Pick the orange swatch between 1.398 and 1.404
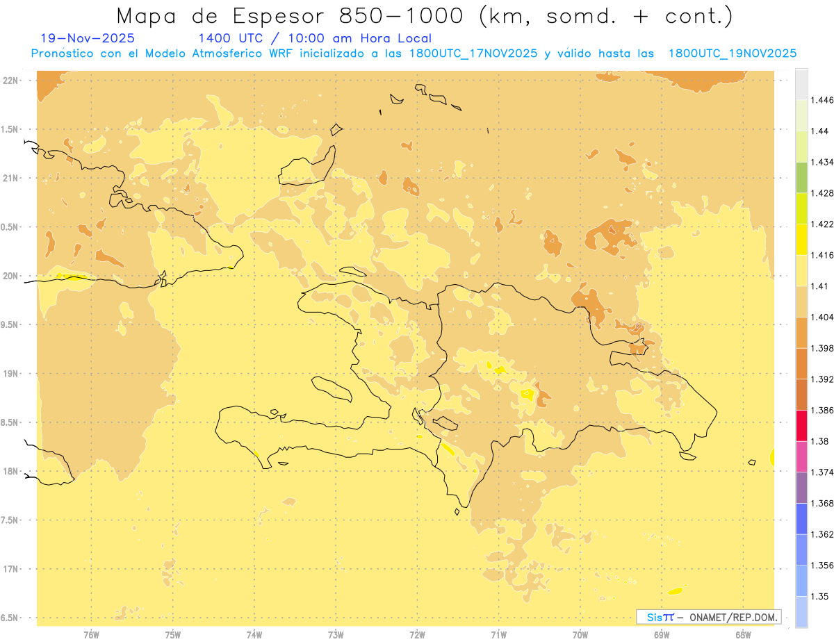This screenshot has height=644, width=834. pyautogui.click(x=801, y=333)
